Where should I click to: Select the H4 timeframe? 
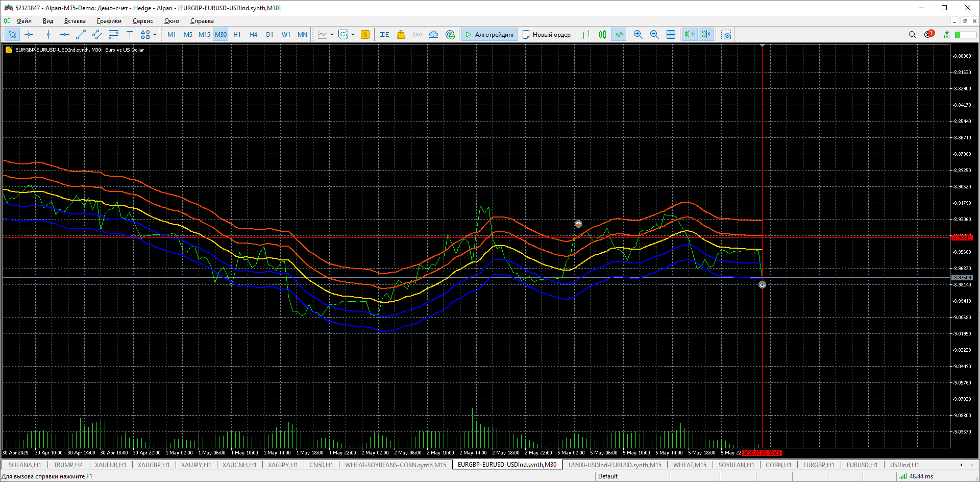(x=253, y=35)
